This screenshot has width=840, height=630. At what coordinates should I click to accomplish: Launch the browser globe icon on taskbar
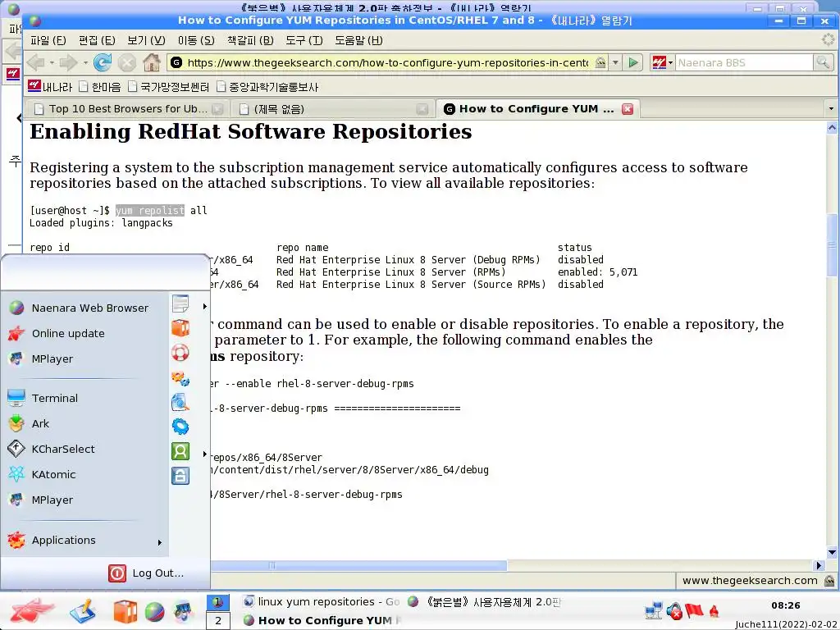[x=154, y=612]
